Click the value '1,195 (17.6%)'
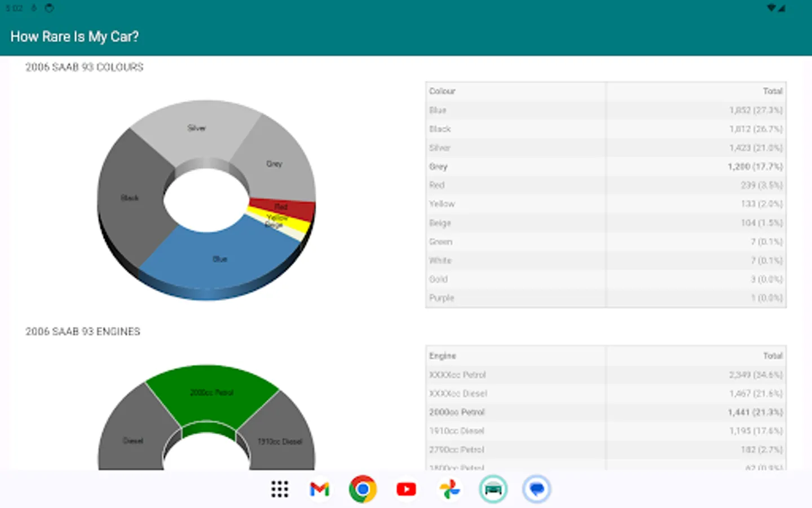Screen dimensions: 812x508 756,431
